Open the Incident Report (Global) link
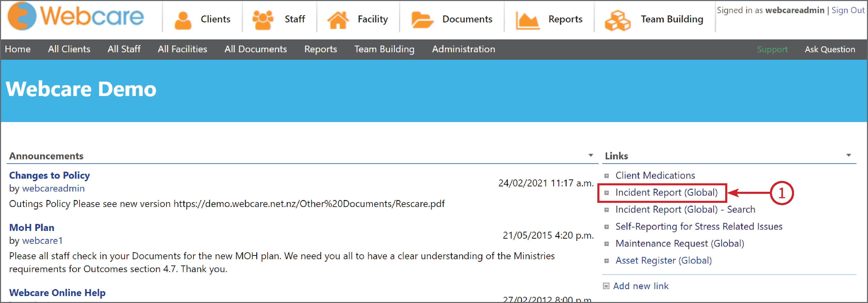868x303 pixels. click(667, 192)
